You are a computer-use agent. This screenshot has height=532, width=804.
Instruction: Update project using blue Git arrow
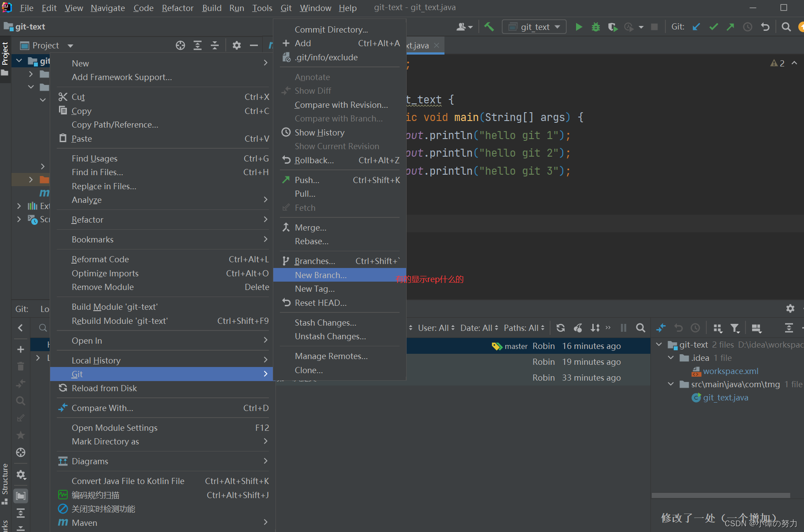click(x=696, y=27)
